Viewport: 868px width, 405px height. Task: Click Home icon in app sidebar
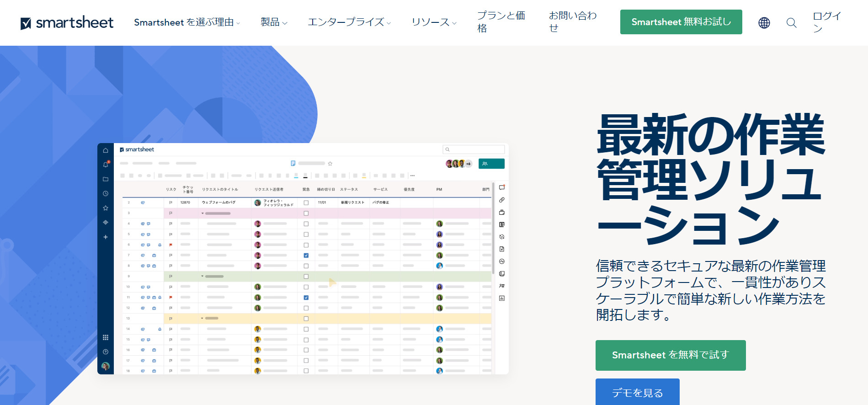coord(106,150)
